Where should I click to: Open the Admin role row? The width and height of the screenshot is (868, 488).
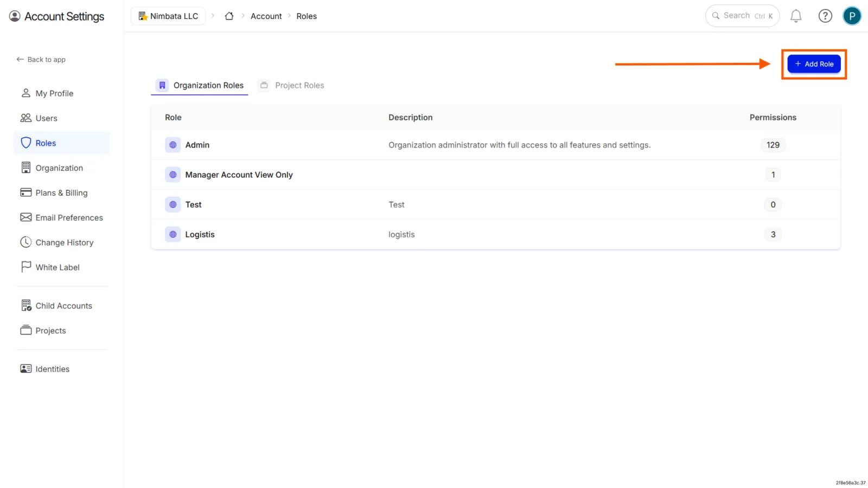click(496, 145)
